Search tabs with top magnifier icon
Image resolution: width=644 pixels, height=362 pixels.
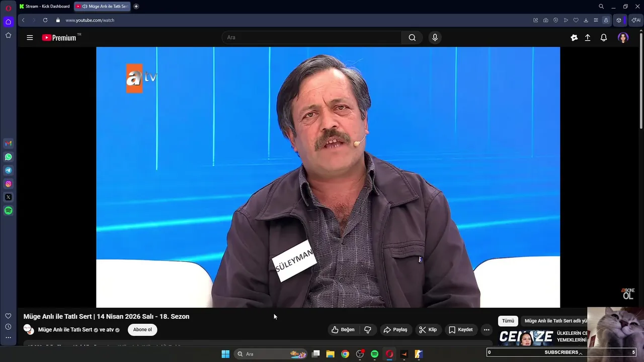601,7
